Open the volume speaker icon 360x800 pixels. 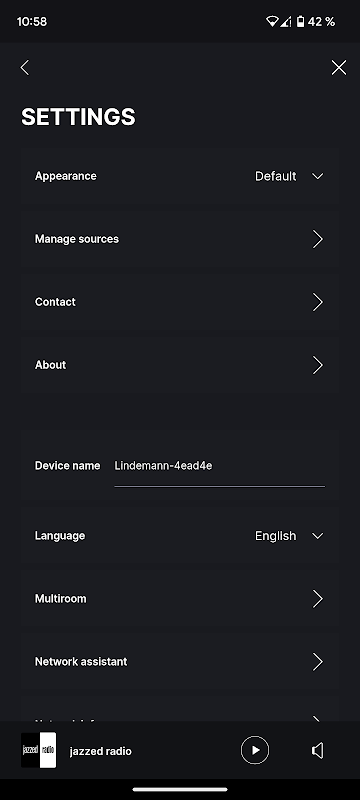click(318, 750)
